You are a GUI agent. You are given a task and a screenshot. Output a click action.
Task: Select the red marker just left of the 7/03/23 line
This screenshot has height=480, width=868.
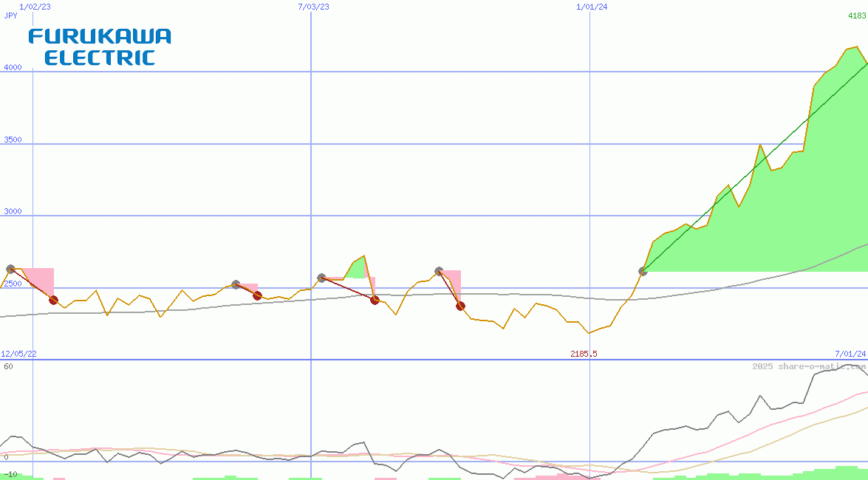(257, 296)
